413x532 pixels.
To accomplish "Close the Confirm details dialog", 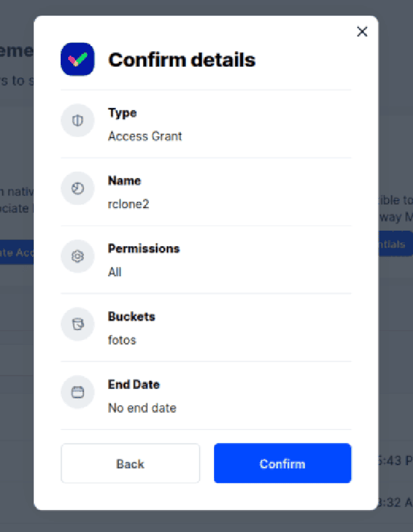I will [362, 31].
